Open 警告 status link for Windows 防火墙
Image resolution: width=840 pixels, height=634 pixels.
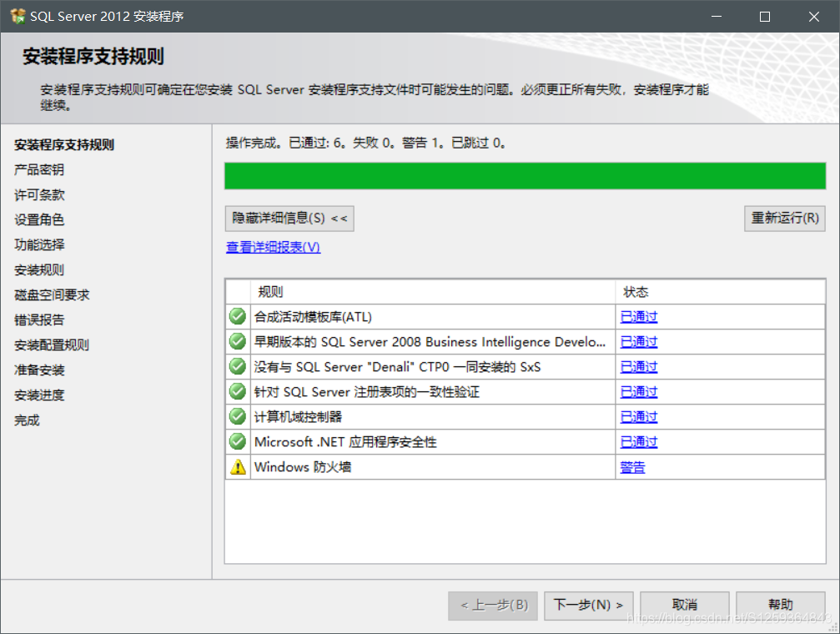pos(632,467)
